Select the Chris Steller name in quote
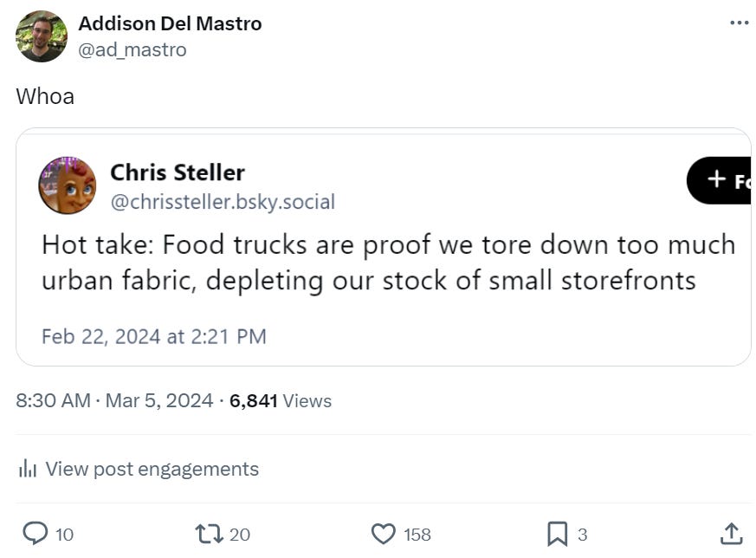Image resolution: width=756 pixels, height=558 pixels. click(x=178, y=172)
